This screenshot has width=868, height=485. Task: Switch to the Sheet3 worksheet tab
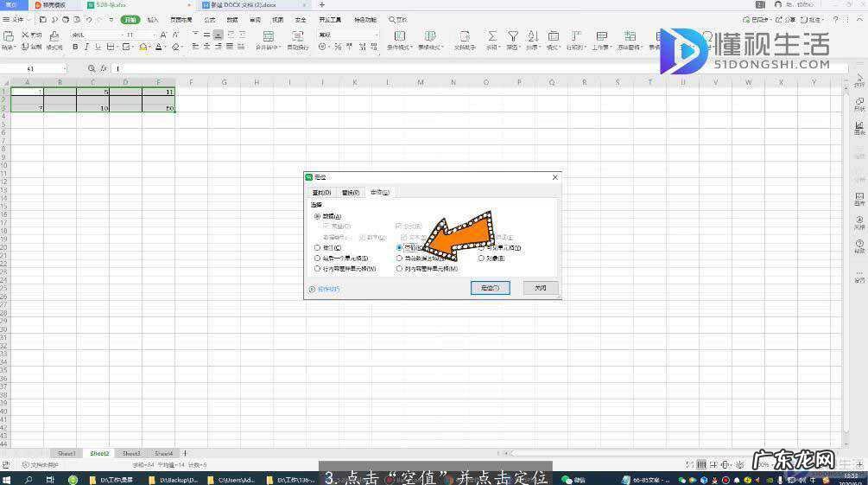tap(130, 453)
